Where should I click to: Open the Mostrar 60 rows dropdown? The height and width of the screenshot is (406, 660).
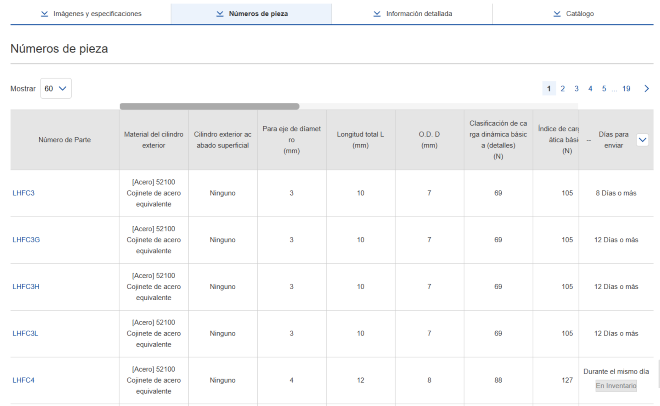point(56,89)
